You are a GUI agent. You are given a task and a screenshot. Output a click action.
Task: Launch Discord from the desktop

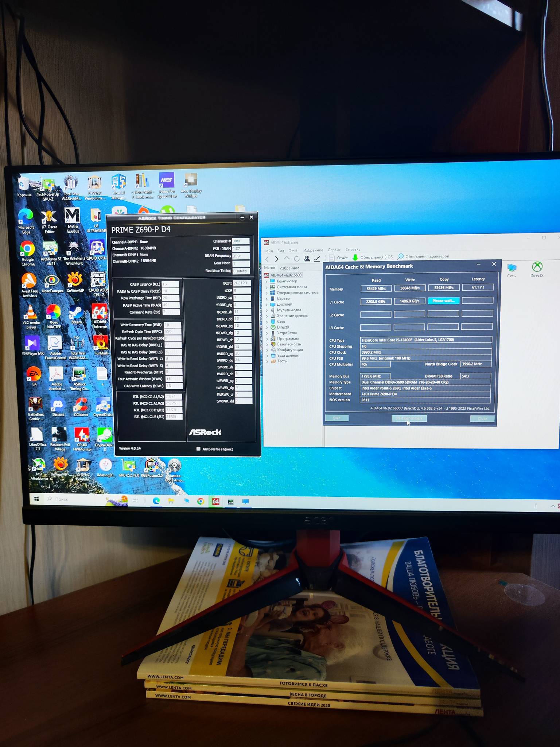tap(58, 407)
